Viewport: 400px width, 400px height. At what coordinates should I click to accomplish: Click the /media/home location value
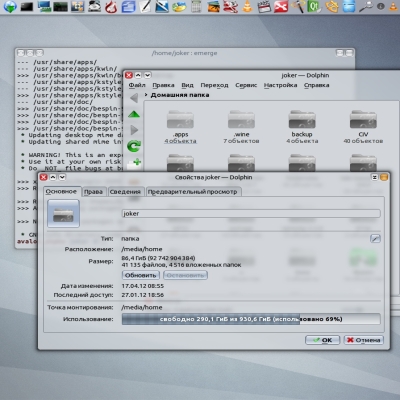142,249
